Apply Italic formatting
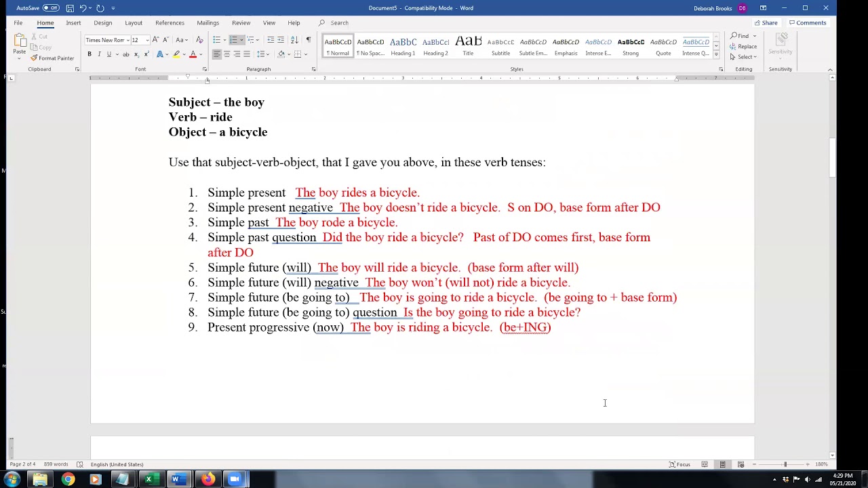 click(99, 54)
